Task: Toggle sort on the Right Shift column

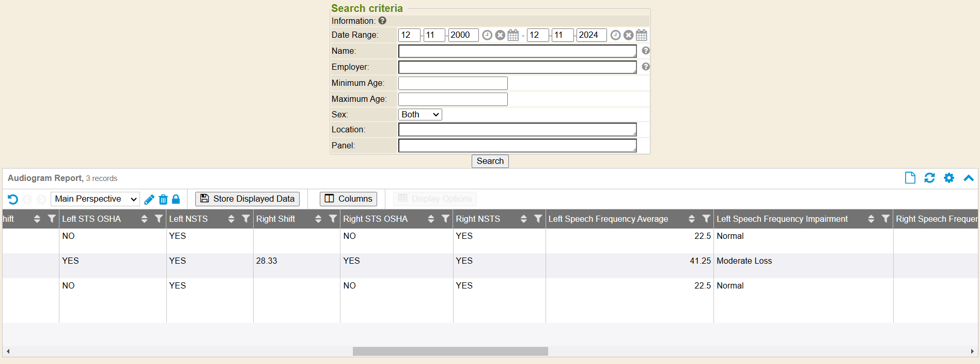Action: pos(318,219)
